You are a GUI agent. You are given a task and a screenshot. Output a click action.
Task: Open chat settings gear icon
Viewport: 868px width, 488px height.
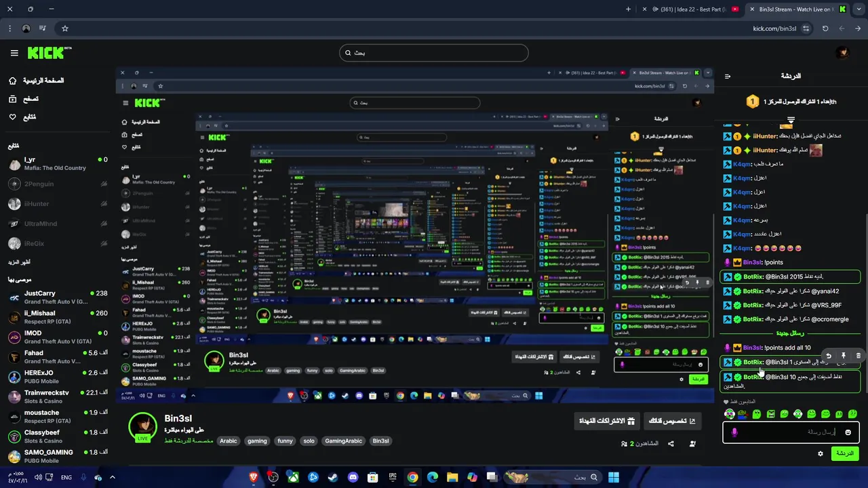(x=821, y=453)
